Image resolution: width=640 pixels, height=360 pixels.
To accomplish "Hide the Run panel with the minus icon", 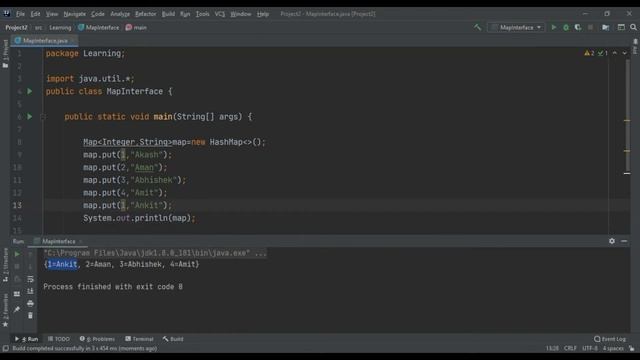I will click(624, 241).
